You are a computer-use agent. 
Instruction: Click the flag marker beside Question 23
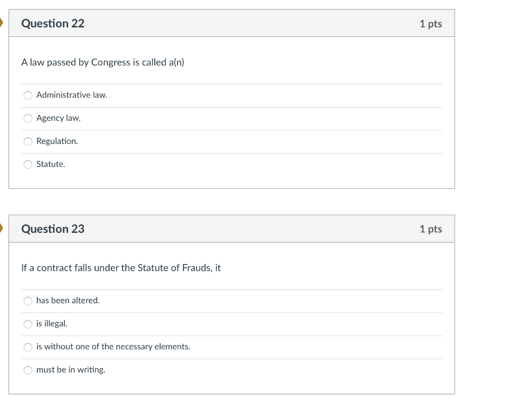tap(1, 228)
